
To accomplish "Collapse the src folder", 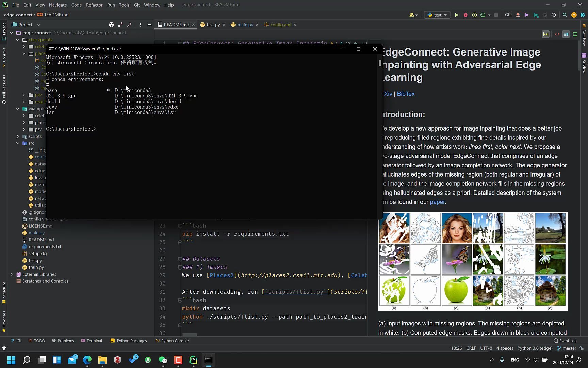I will coord(18,143).
